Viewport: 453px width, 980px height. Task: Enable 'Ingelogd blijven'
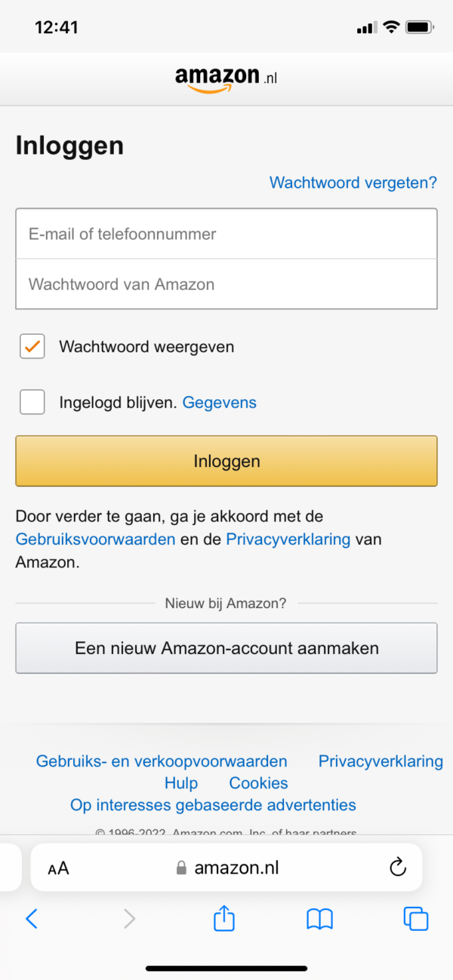(x=31, y=401)
